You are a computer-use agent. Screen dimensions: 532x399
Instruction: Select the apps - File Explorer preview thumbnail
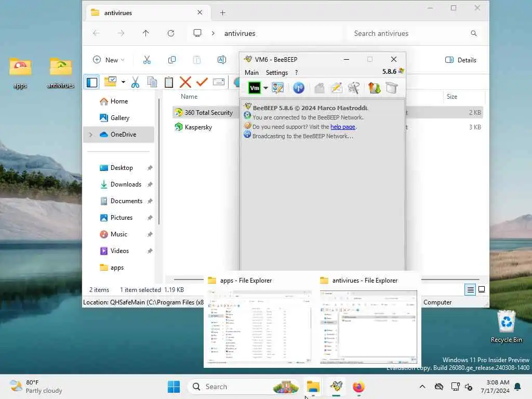click(260, 327)
